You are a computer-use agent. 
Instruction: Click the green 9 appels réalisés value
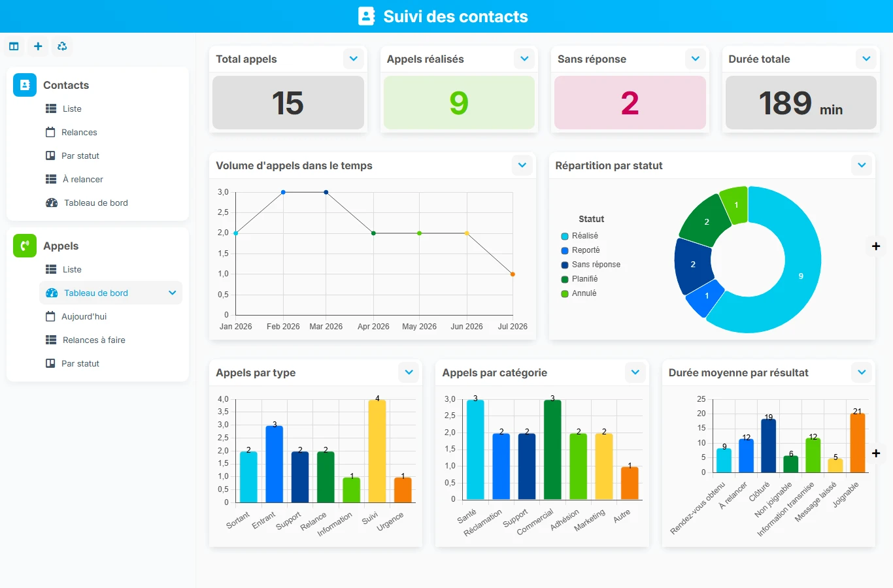[459, 103]
